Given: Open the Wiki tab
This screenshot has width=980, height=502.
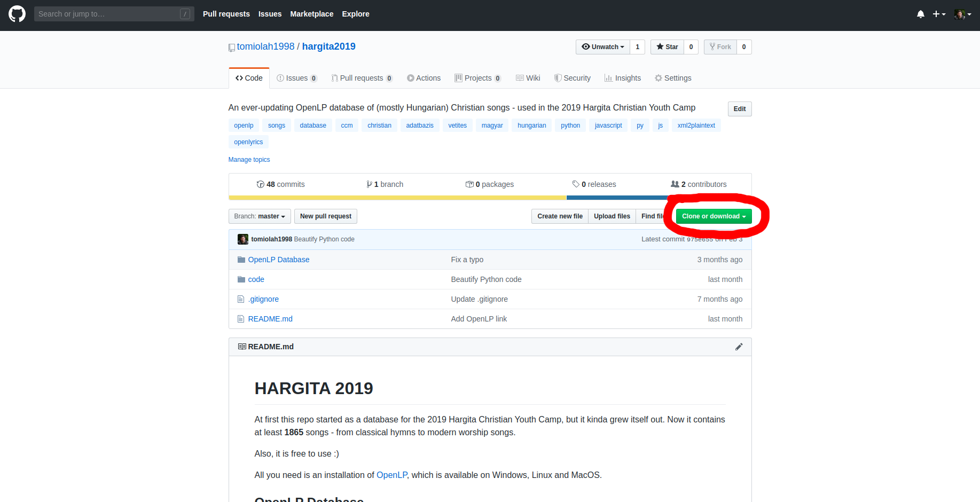Looking at the screenshot, I should point(528,78).
